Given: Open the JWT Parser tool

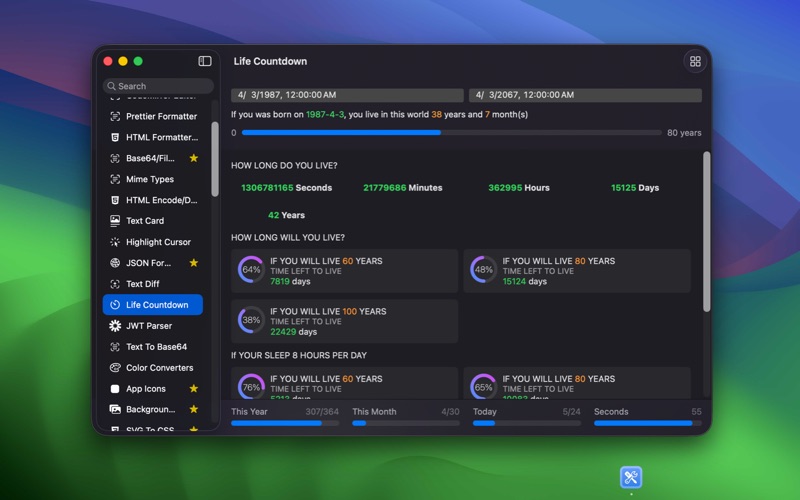Looking at the screenshot, I should tap(148, 326).
